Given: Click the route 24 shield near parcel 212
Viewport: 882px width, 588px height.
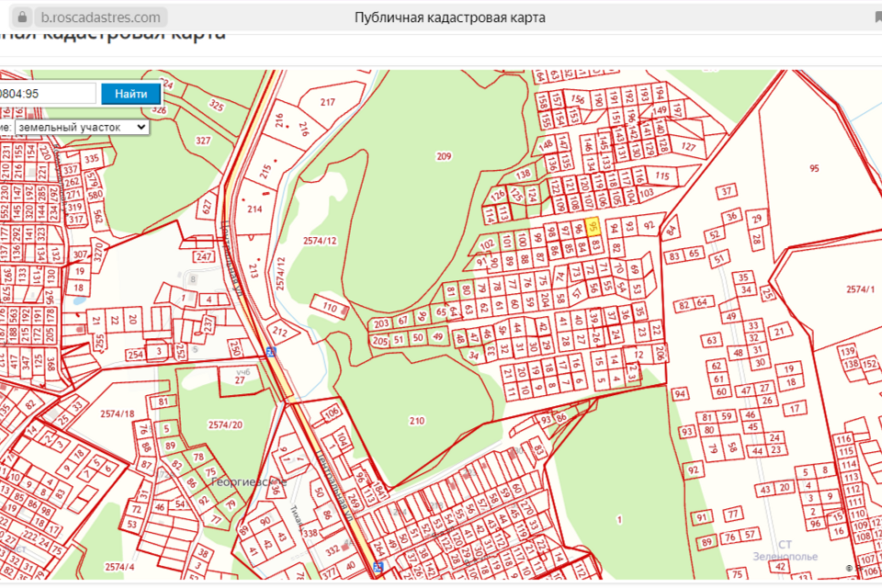Looking at the screenshot, I should pyautogui.click(x=270, y=352).
